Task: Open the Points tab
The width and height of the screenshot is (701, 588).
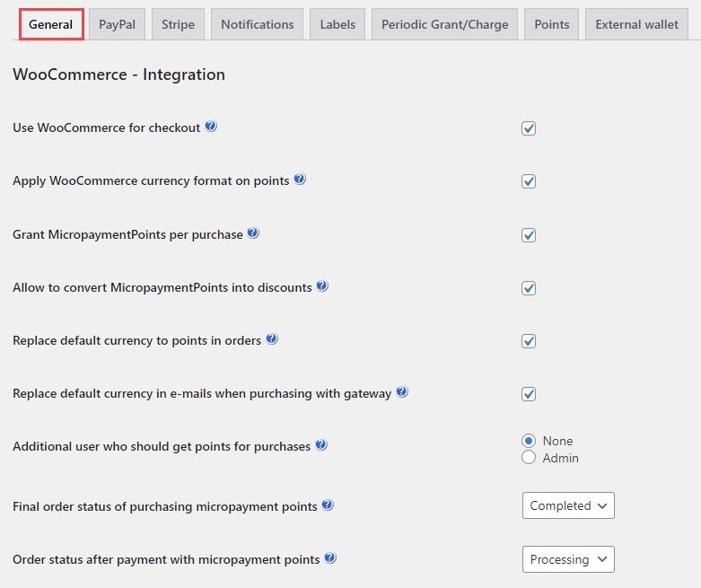Action: [x=552, y=24]
